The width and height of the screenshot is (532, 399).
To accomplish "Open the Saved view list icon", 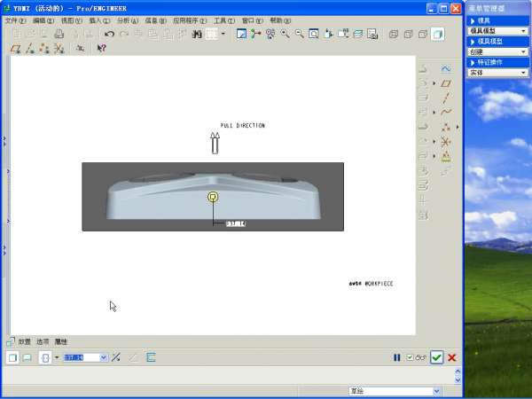I will (x=343, y=34).
